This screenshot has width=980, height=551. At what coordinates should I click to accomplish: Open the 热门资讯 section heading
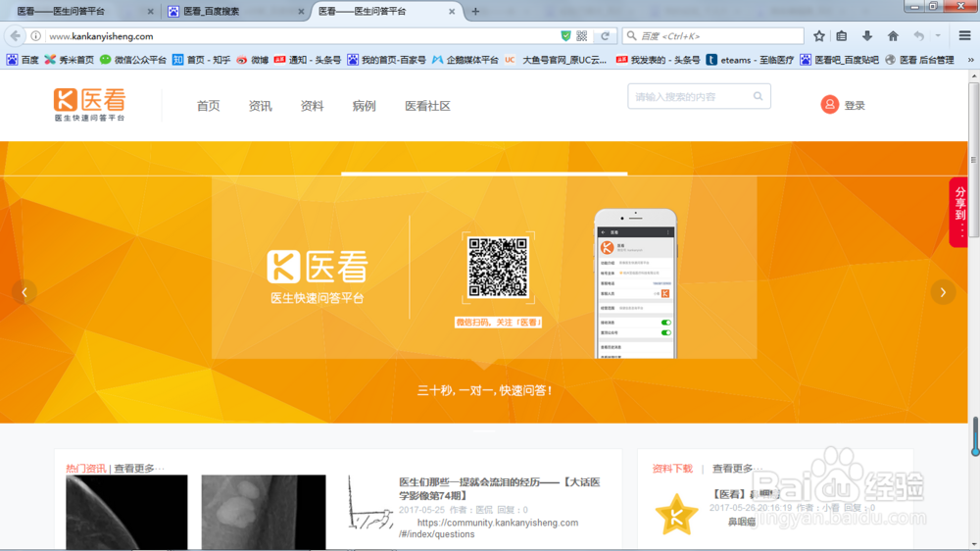pyautogui.click(x=85, y=469)
